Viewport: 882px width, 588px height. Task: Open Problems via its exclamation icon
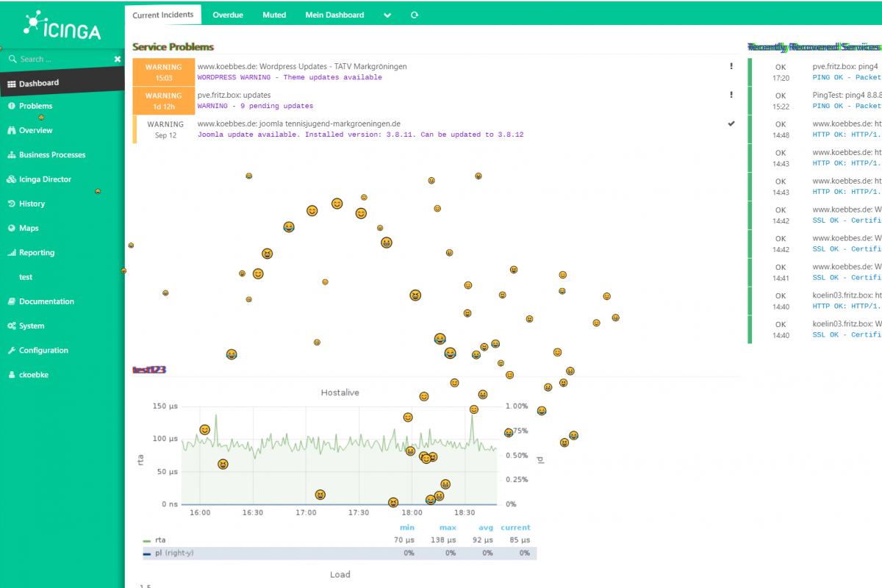pos(12,106)
